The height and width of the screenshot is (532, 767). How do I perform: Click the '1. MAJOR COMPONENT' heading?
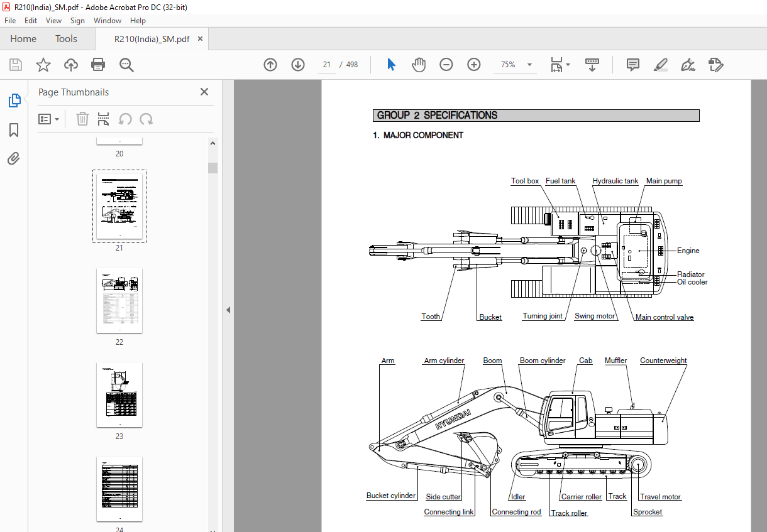click(x=419, y=135)
